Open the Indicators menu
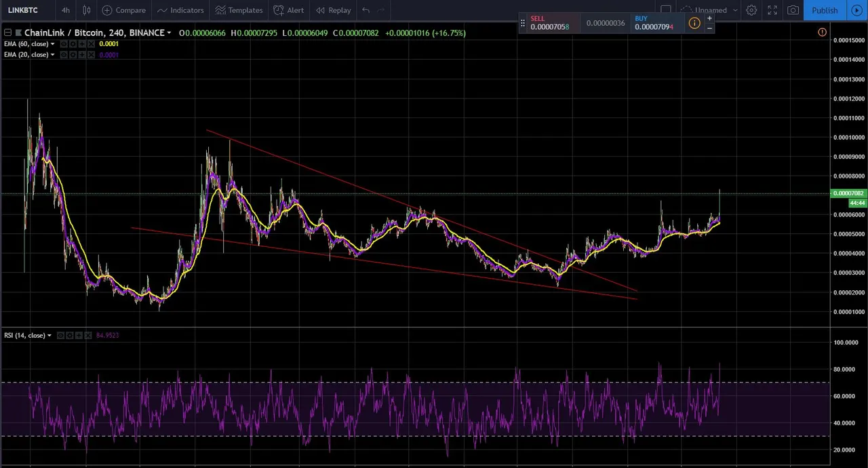Screen dimensions: 868x468 pyautogui.click(x=180, y=10)
